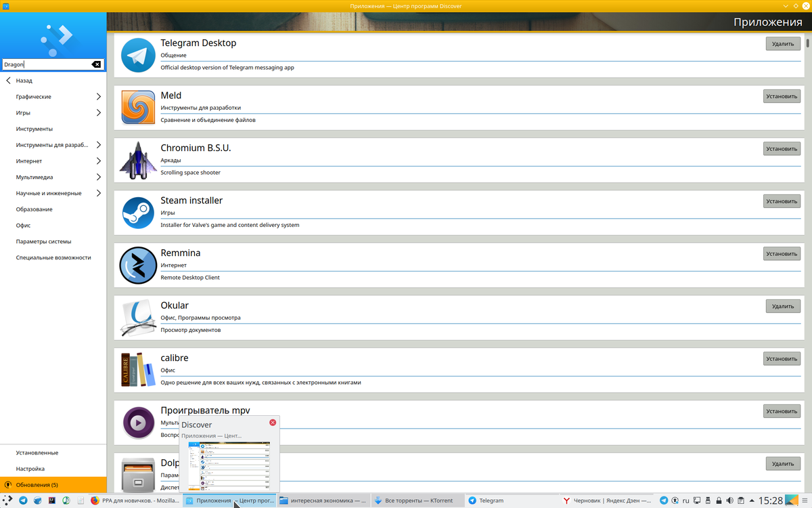Install Steam installer

pyautogui.click(x=782, y=201)
